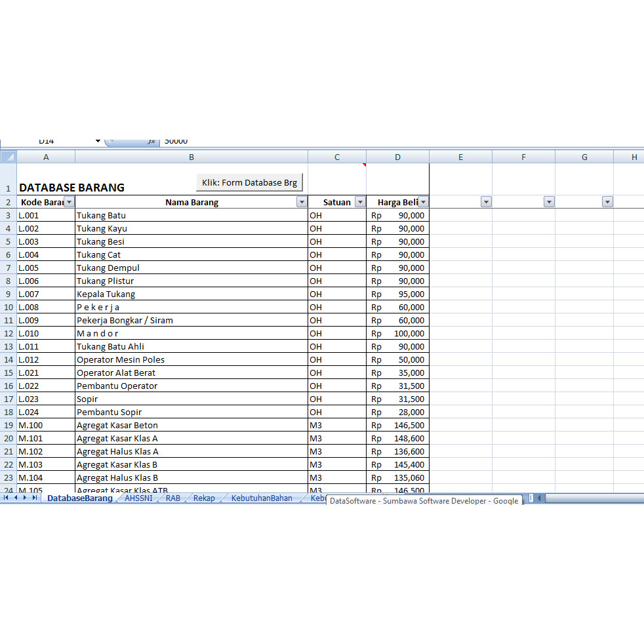Select column G header
The height and width of the screenshot is (644, 644).
click(x=584, y=157)
